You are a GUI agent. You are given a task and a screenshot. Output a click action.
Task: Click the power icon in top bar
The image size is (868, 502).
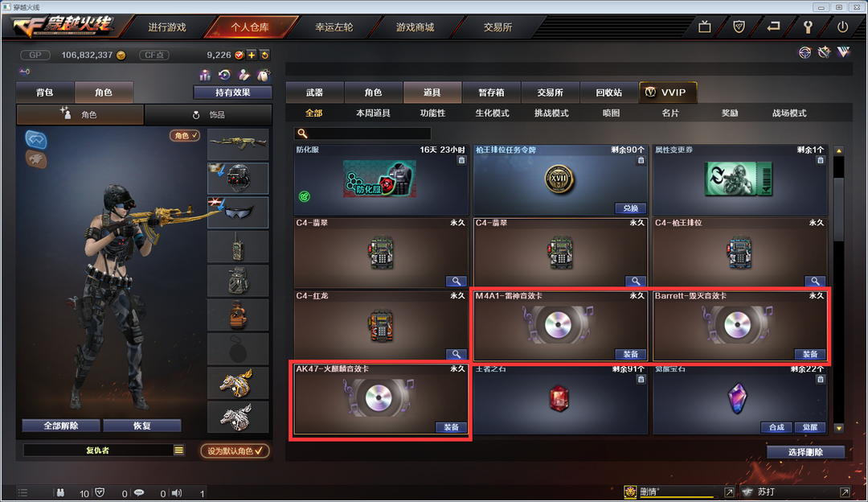(x=842, y=27)
